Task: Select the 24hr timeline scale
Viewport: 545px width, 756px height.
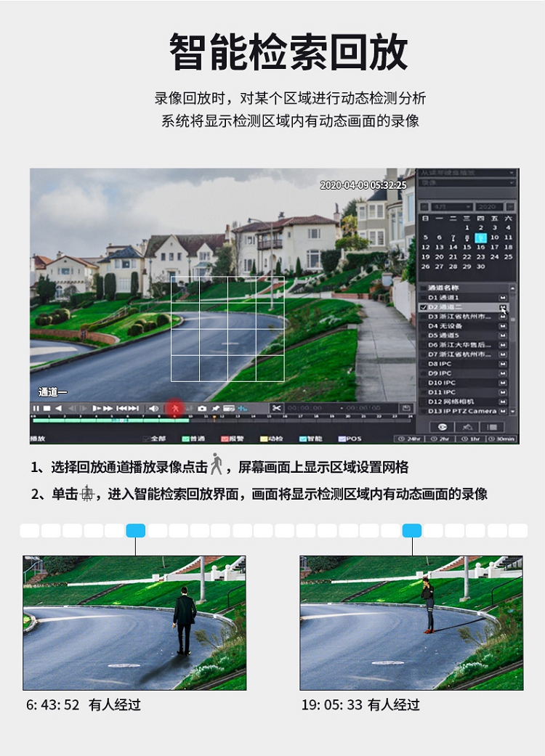Action: coord(411,439)
